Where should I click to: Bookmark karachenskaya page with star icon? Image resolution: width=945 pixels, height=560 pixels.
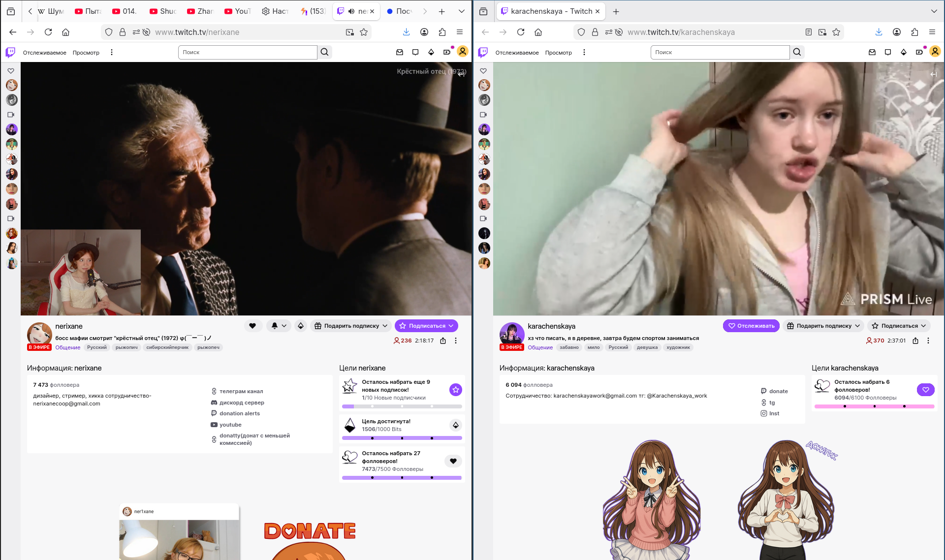[836, 32]
